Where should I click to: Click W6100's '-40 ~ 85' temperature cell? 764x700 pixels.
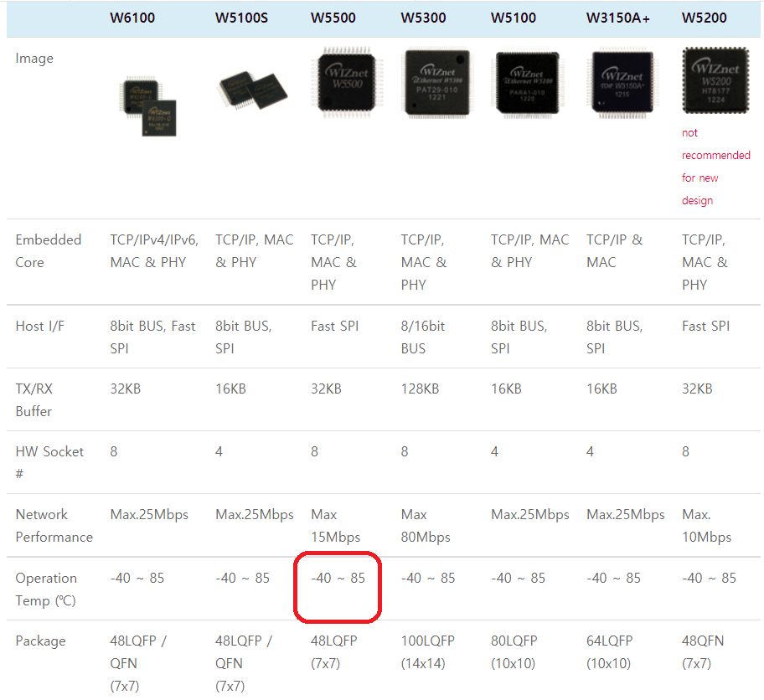(x=137, y=579)
